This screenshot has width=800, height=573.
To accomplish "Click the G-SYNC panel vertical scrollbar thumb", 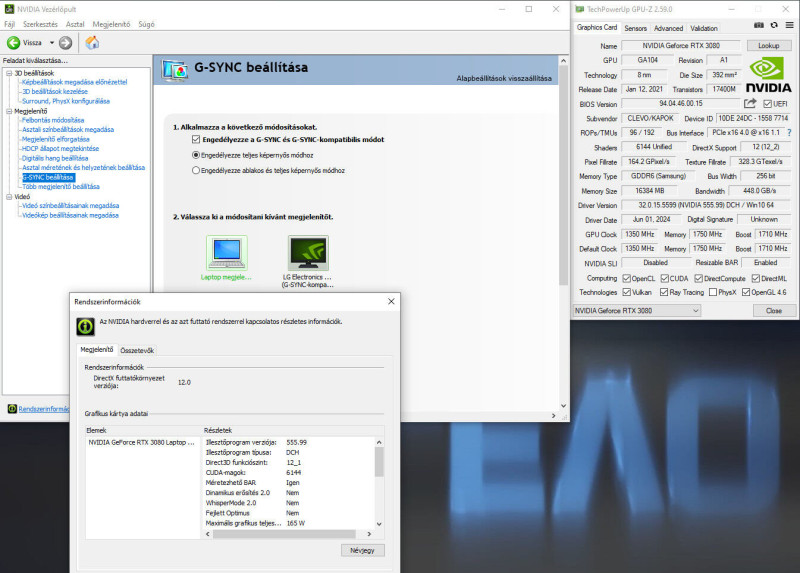I will pos(563,176).
